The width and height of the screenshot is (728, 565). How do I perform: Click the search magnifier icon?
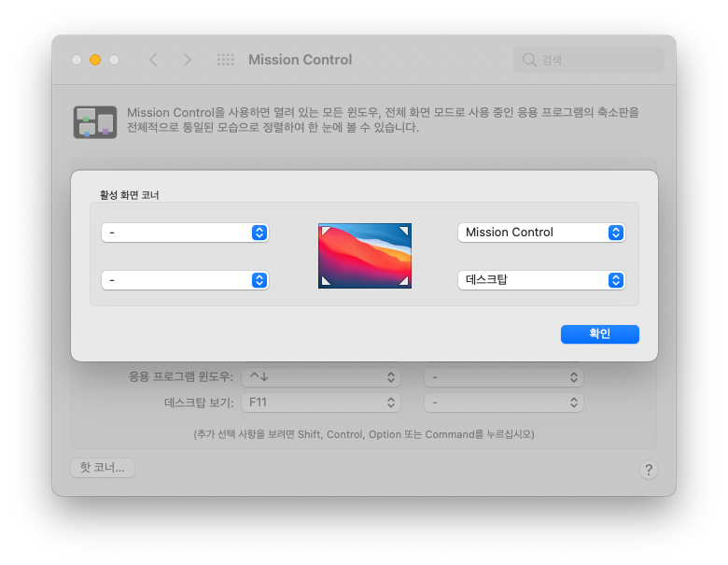529,60
